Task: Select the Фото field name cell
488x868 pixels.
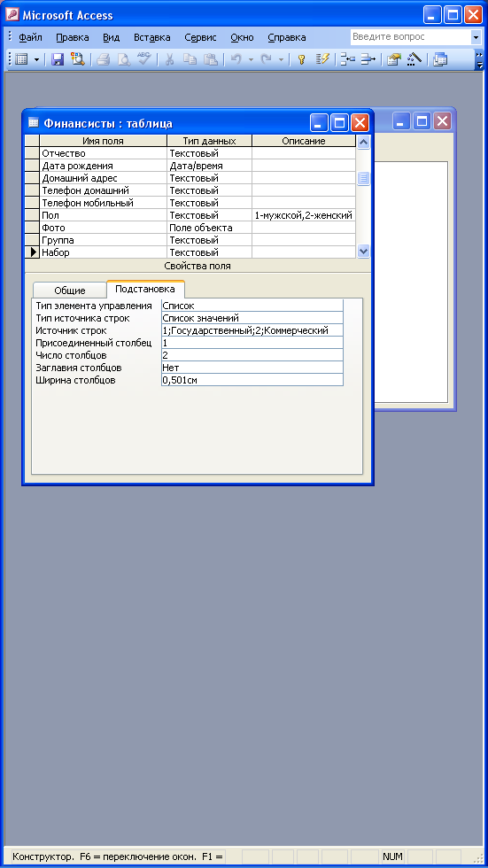Action: pos(103,228)
